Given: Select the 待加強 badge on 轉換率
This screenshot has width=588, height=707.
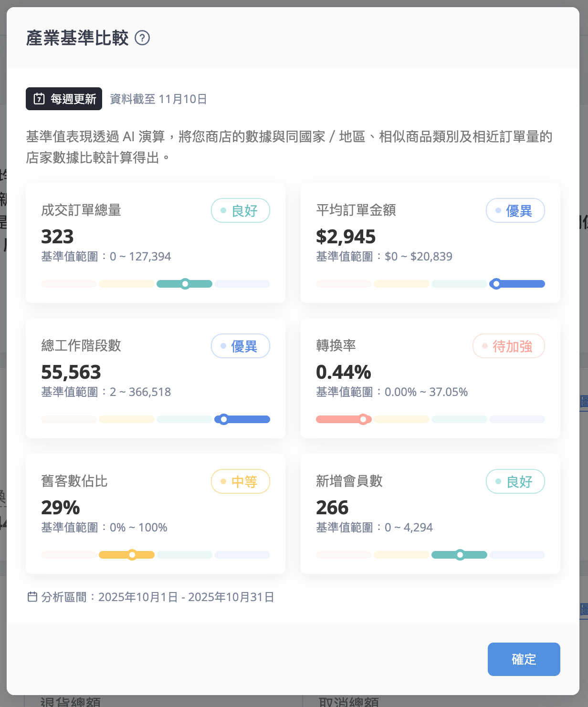Looking at the screenshot, I should point(509,346).
